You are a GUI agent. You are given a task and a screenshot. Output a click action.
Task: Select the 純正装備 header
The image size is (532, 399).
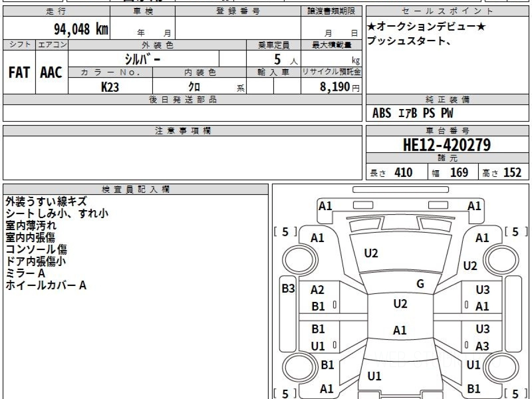pos(448,100)
